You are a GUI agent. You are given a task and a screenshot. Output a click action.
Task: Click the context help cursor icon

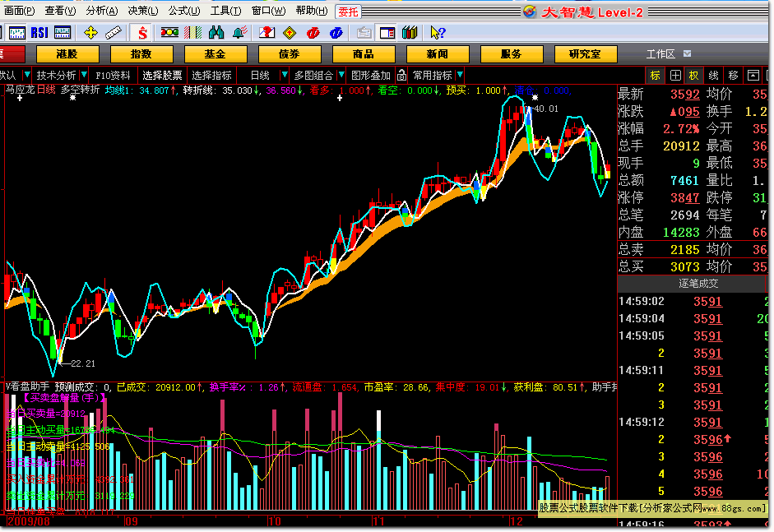pyautogui.click(x=438, y=33)
